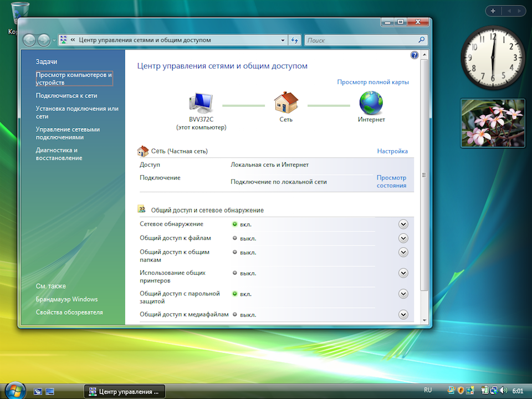The height and width of the screenshot is (399, 532).
Task: Click the scrollbar down arrow
Action: coord(424,321)
